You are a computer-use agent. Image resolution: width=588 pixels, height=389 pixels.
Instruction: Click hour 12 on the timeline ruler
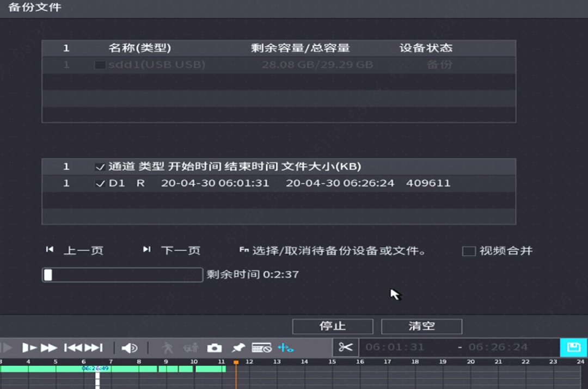coord(249,362)
